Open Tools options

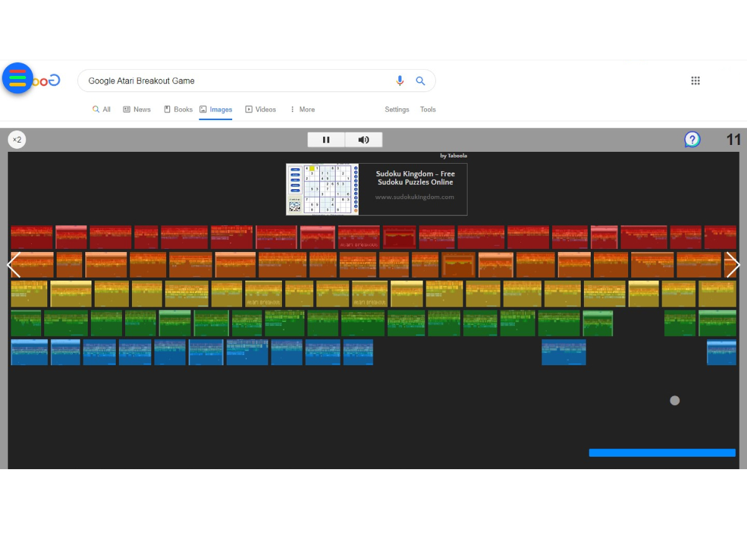click(428, 110)
